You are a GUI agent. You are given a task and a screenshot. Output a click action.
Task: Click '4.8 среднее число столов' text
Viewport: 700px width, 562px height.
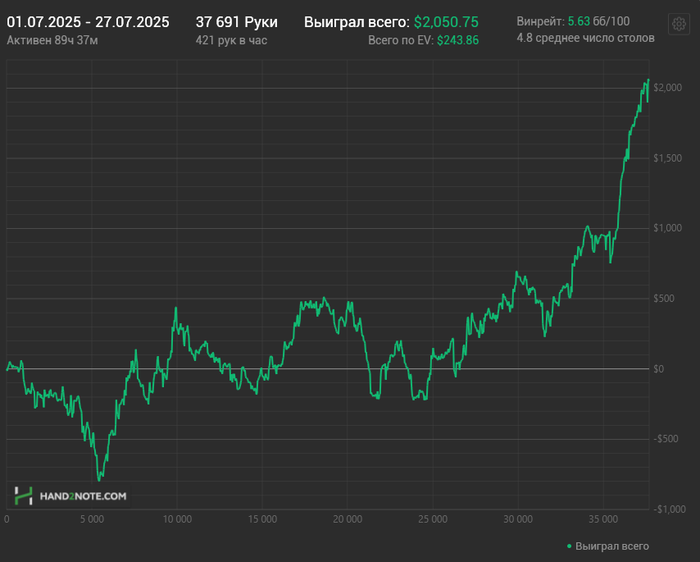click(x=586, y=38)
